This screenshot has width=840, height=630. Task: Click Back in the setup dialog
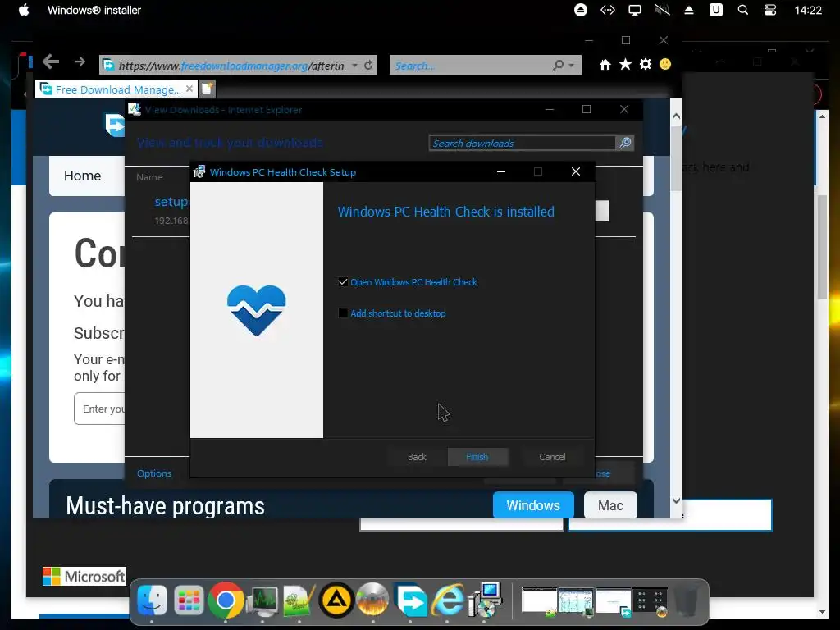point(417,457)
